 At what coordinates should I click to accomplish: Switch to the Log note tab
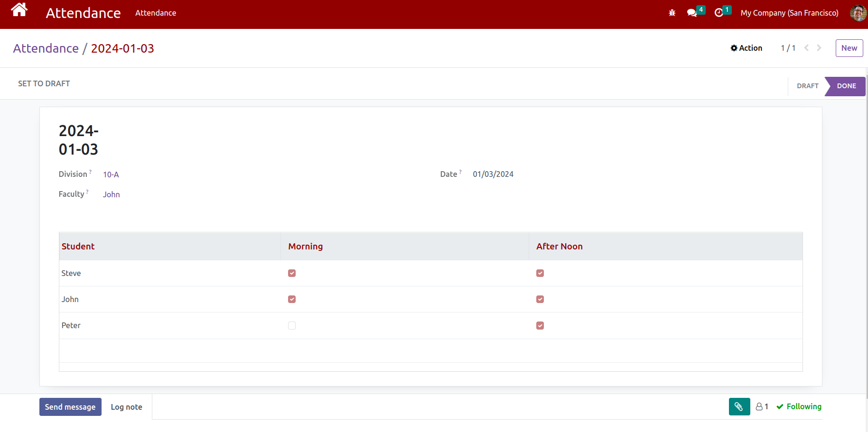tap(126, 407)
